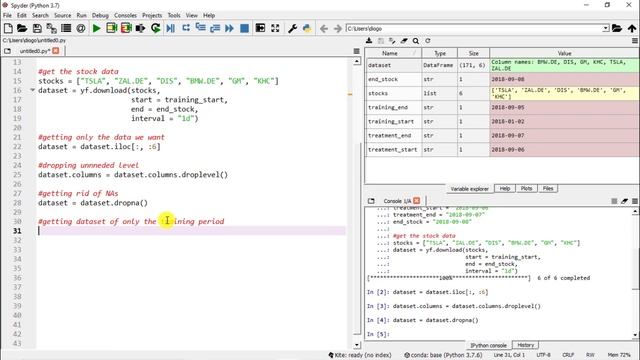Viewport: 640px width, 360px height.
Task: Go back with left arrow
Action: [x=324, y=29]
